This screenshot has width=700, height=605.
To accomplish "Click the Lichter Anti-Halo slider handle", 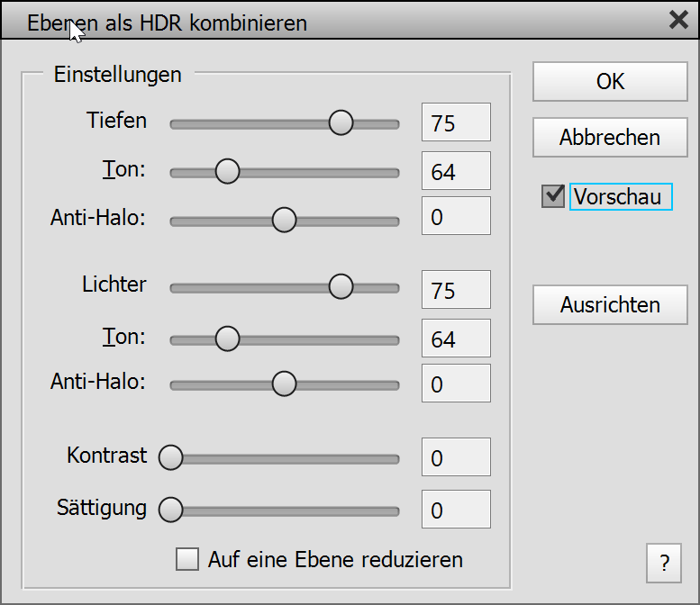I will pos(284,384).
